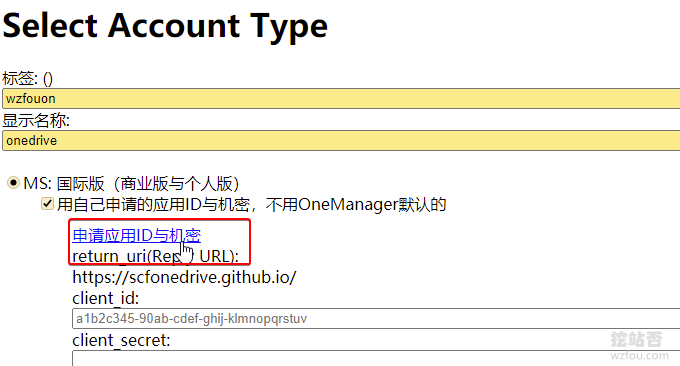The image size is (680, 366).
Task: Uncheck 用自己申请的应用ID与机密 checkbox
Action: point(47,204)
